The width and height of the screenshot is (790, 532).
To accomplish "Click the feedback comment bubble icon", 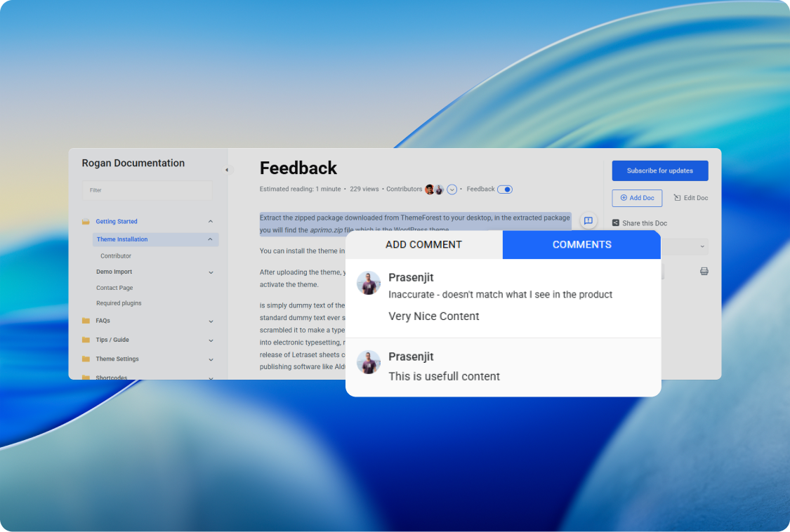I will tap(588, 220).
